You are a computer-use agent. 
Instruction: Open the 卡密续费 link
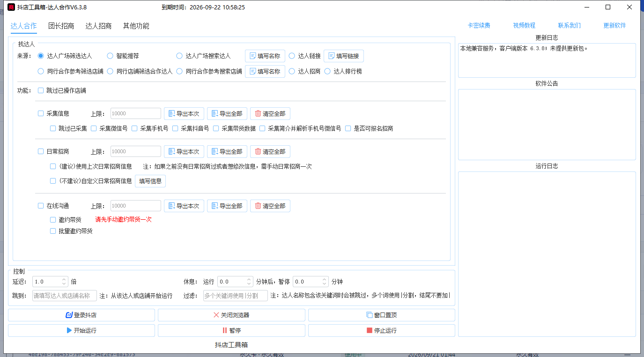click(x=479, y=26)
